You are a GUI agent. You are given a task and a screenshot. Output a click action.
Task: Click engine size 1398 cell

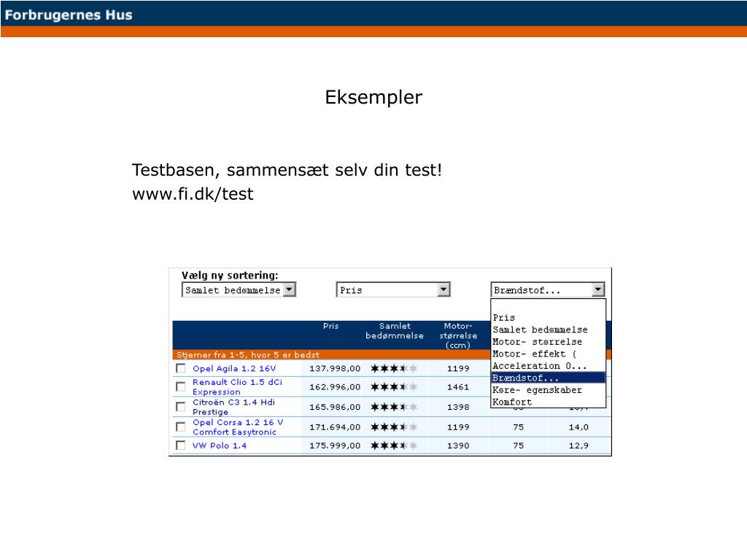458,407
